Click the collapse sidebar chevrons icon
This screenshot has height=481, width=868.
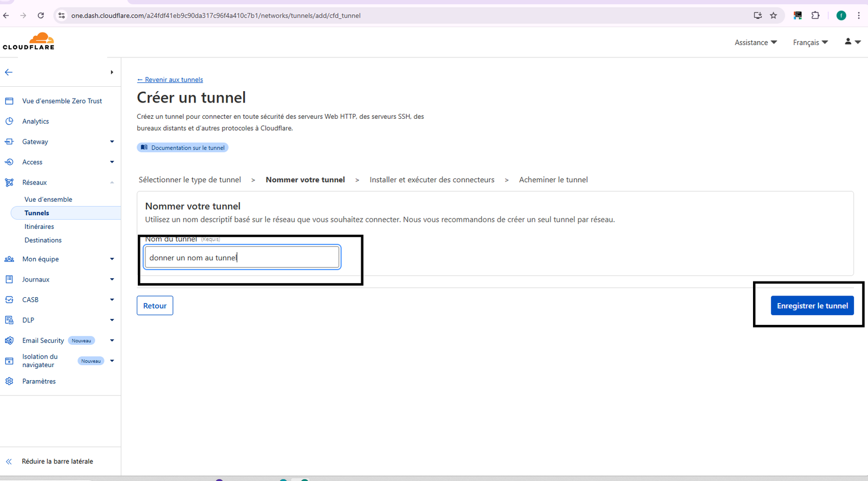coord(9,461)
